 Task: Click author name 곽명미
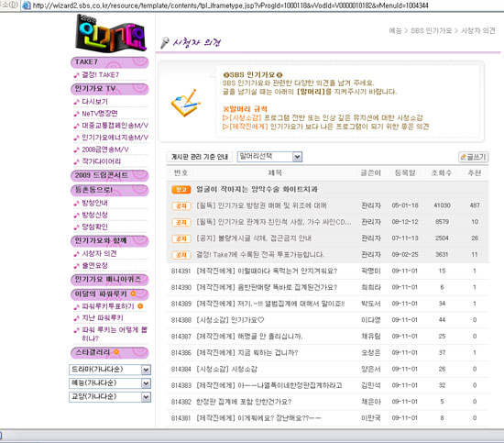tap(370, 271)
